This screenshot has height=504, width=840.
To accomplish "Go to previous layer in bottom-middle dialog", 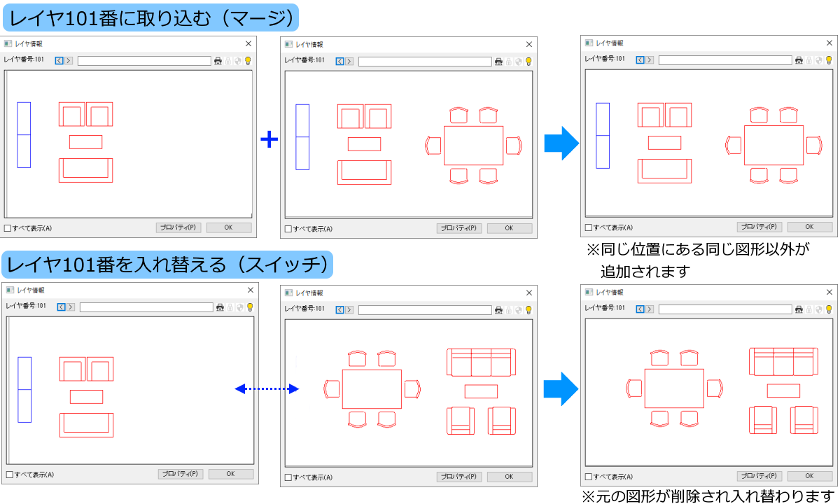I will pyautogui.click(x=340, y=309).
